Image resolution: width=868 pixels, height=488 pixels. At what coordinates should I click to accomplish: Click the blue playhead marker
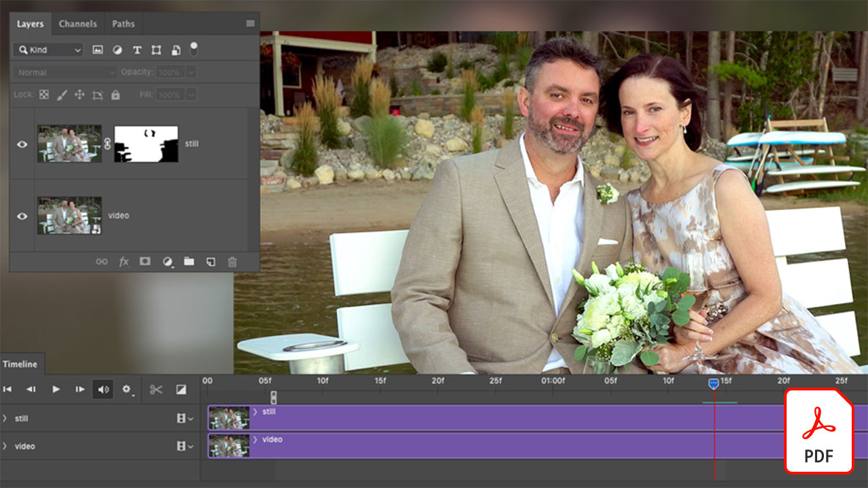714,384
